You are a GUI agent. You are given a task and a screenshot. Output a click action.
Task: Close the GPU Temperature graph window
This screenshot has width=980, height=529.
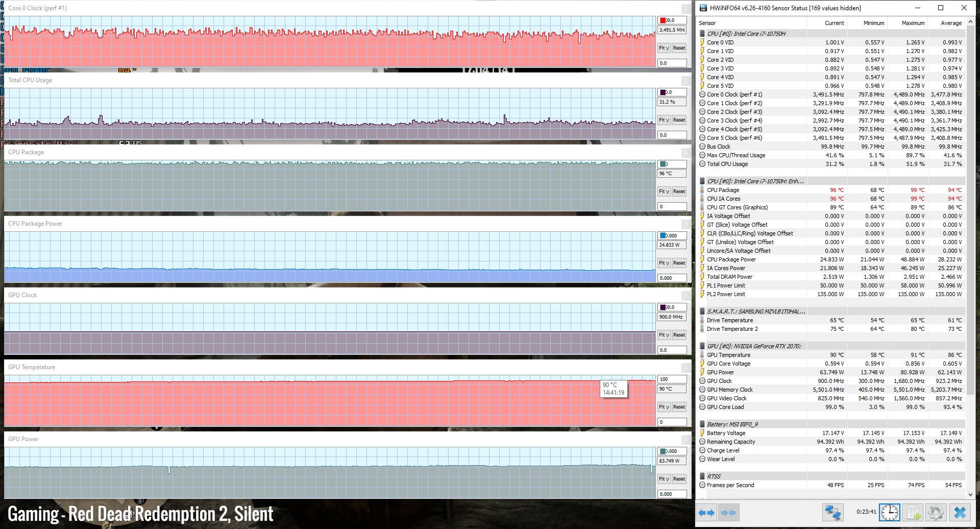[x=686, y=368]
